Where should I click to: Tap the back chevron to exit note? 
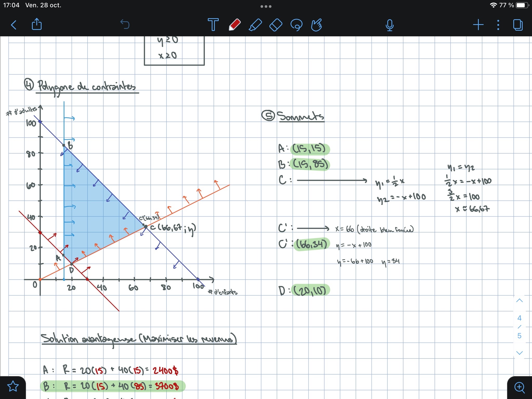(14, 25)
